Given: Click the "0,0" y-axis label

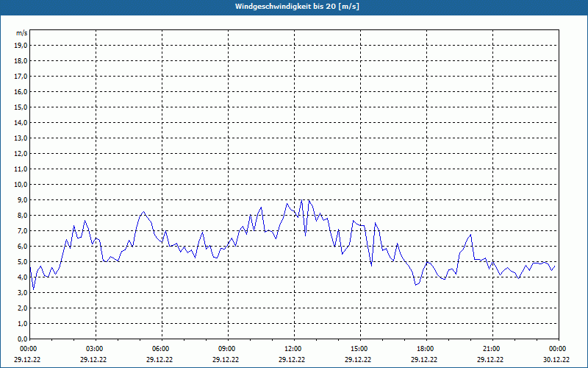Looking at the screenshot, I should [x=23, y=339].
